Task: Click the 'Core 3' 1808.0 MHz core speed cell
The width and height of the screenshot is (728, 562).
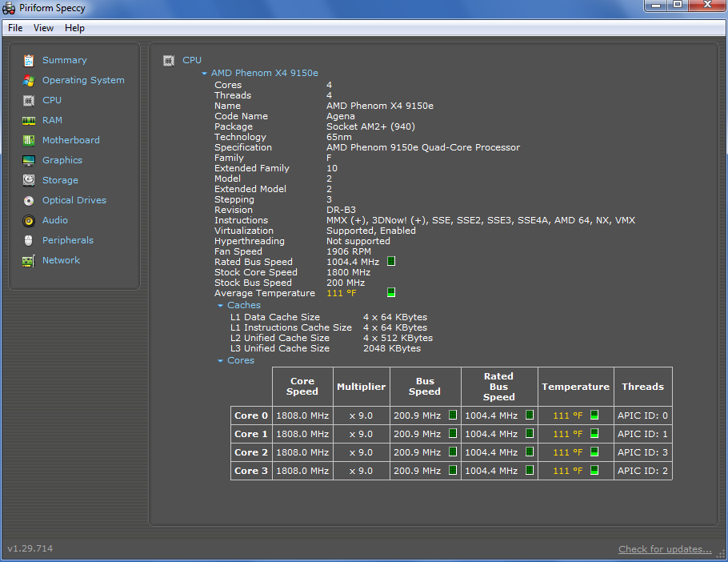Action: 302,471
